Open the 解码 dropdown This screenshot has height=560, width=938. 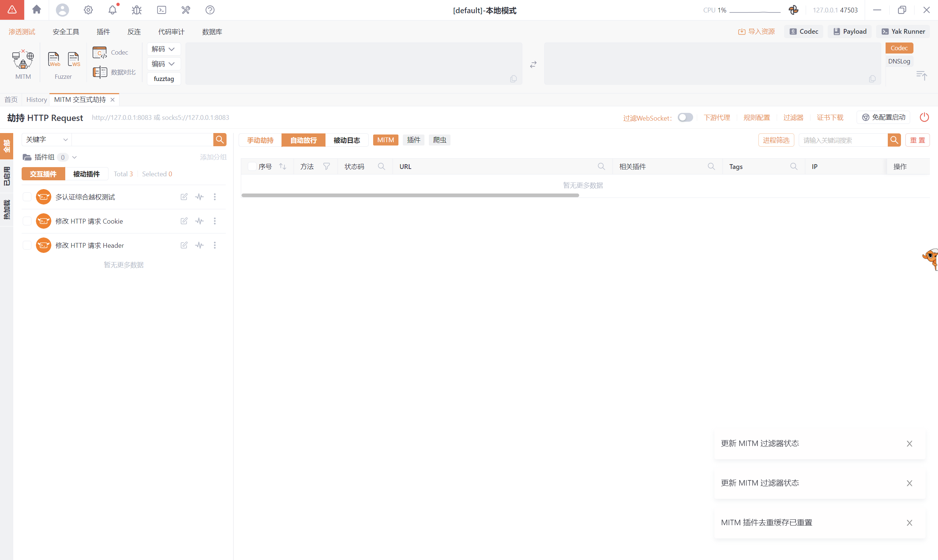coord(163,49)
